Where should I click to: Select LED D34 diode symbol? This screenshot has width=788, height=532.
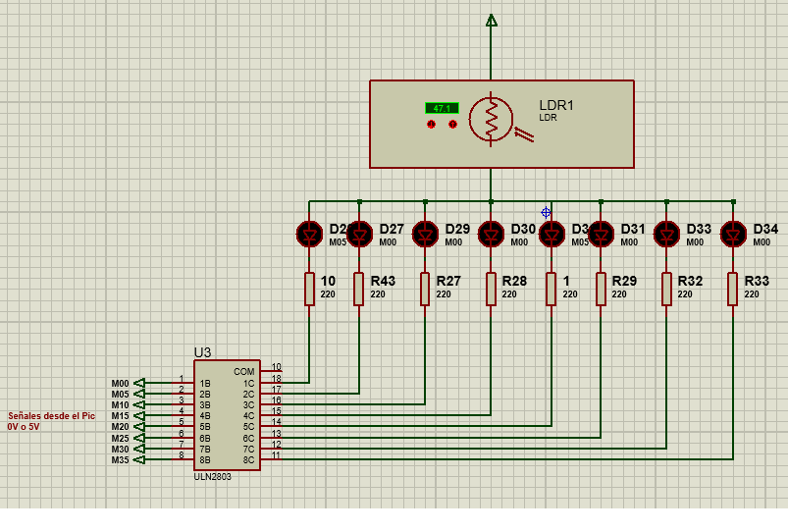coord(733,235)
